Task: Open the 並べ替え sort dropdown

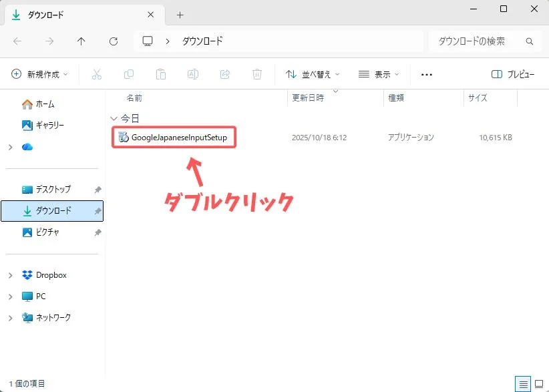Action: point(315,74)
